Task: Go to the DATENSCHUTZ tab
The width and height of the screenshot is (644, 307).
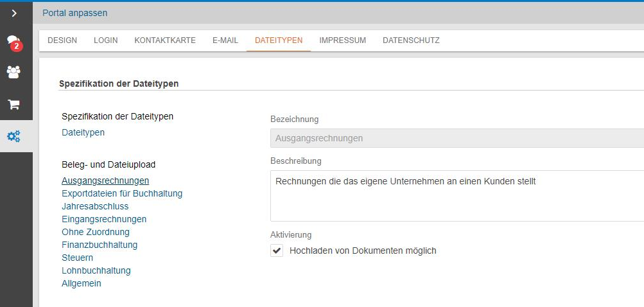Action: pos(411,40)
